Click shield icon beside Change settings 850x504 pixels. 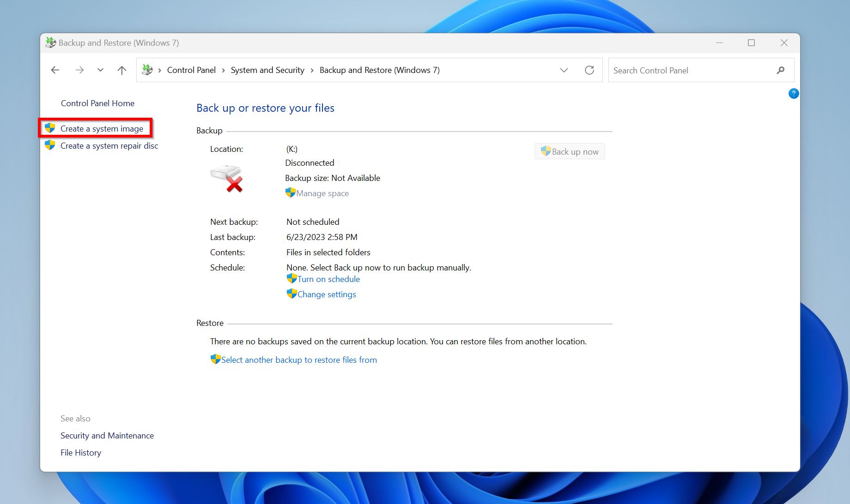click(292, 294)
